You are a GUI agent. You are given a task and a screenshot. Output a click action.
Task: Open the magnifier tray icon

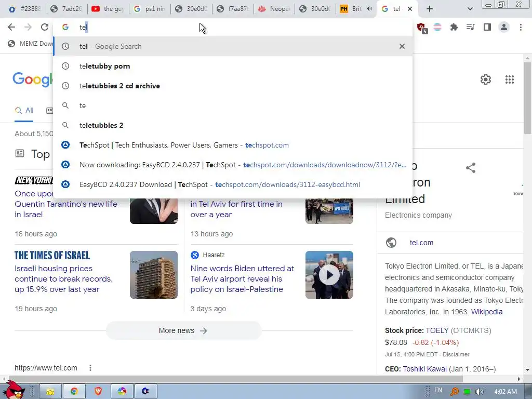tap(454, 392)
